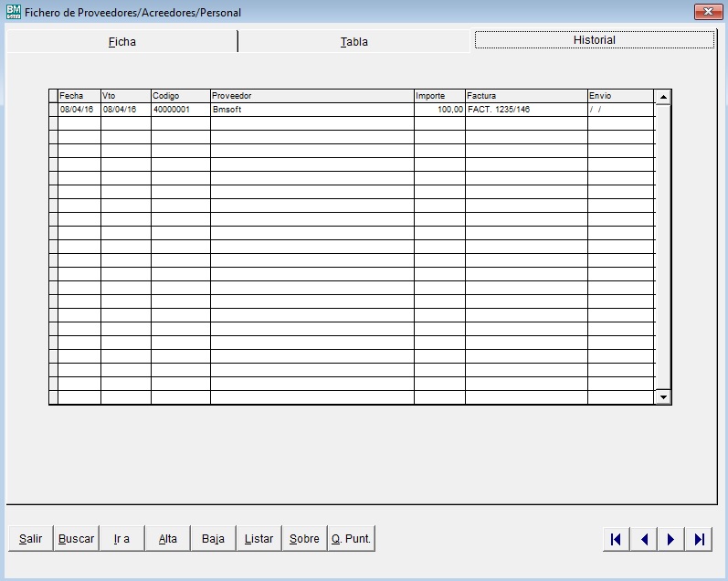Go to the previous record arrow

pos(644,540)
